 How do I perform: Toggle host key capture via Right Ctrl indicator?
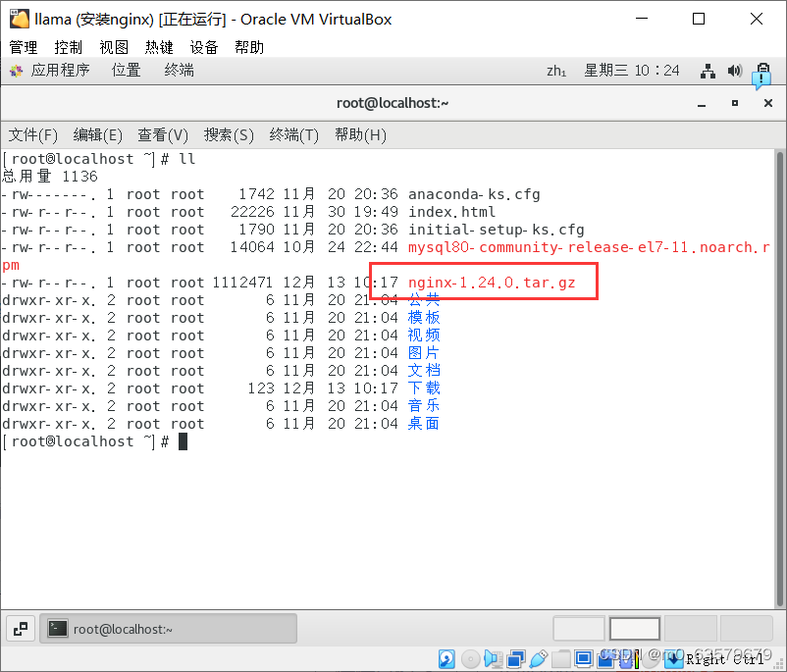[x=728, y=658]
